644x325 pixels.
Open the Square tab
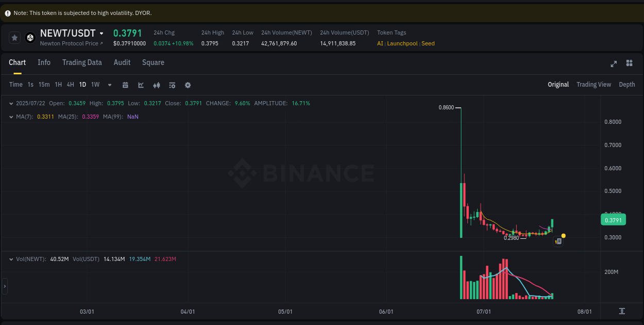tap(153, 62)
